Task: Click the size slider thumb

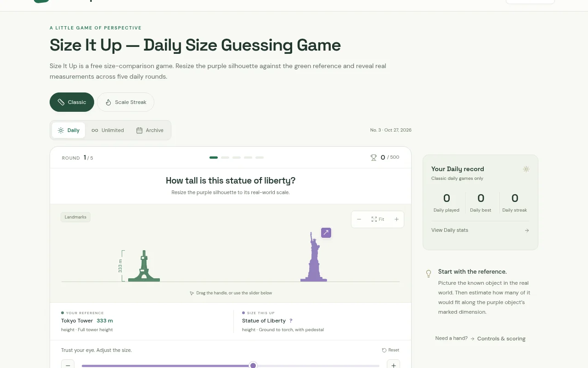Action: tap(253, 365)
